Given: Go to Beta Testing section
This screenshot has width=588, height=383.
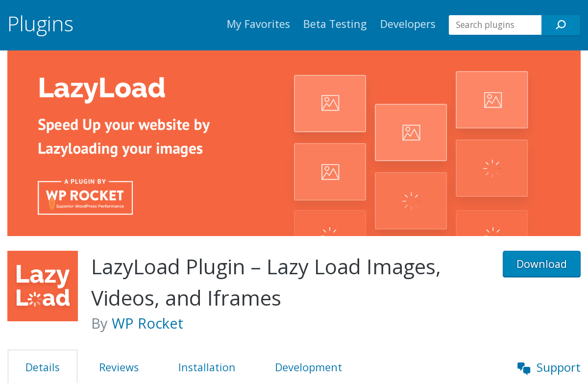Looking at the screenshot, I should pos(335,24).
